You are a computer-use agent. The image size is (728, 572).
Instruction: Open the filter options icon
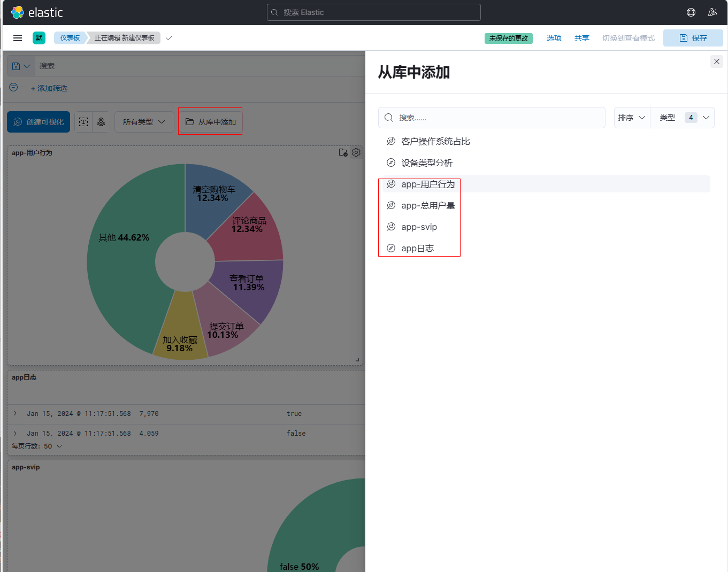point(14,88)
